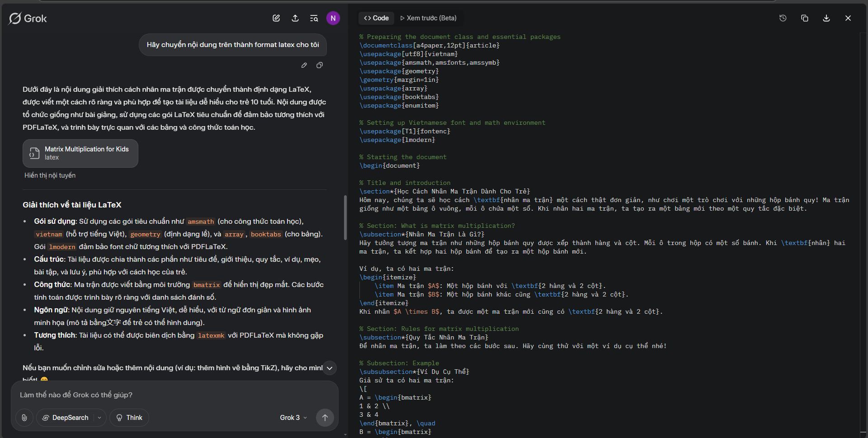Click the \usepackage{lmodern} code line
The height and width of the screenshot is (438, 868).
(397, 140)
